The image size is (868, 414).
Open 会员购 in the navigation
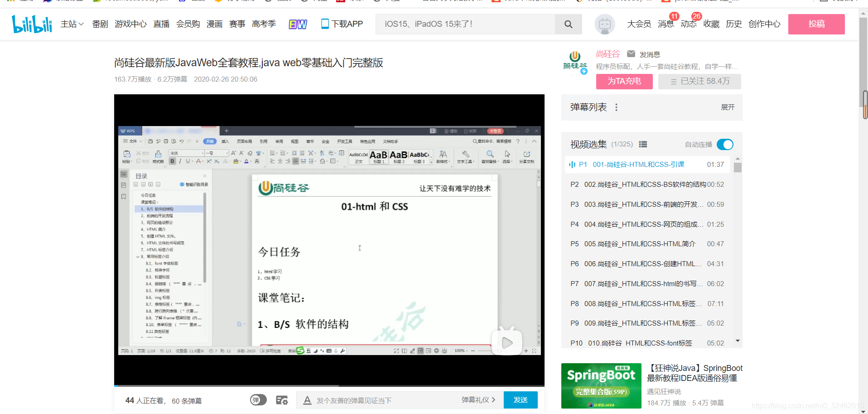pos(188,24)
